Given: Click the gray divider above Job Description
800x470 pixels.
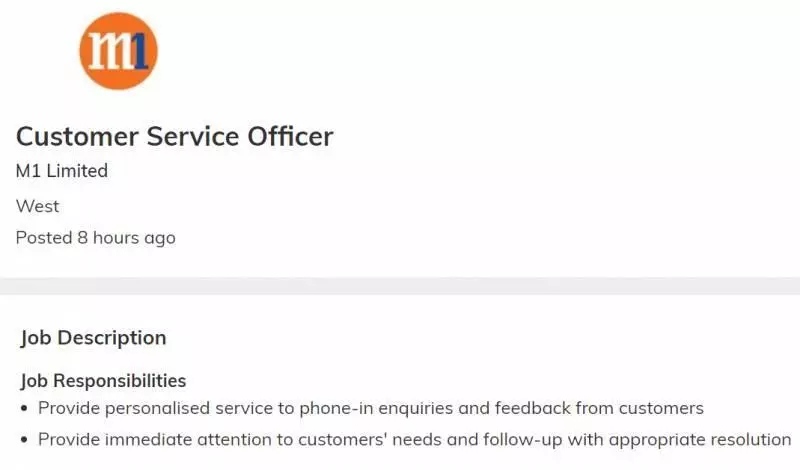Looking at the screenshot, I should pyautogui.click(x=400, y=286).
